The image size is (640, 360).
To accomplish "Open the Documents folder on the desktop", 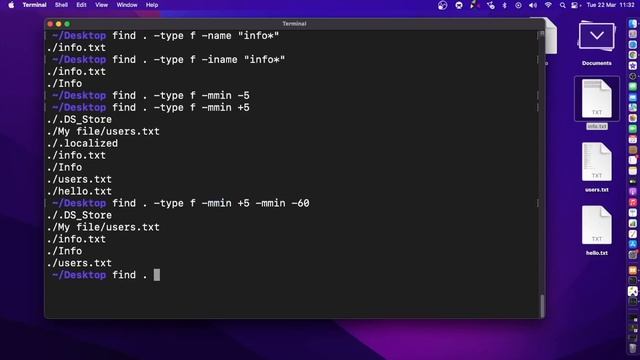I will pos(597,43).
